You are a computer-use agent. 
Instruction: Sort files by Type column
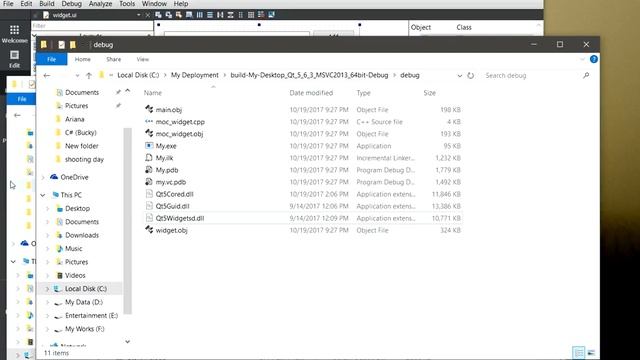click(363, 93)
